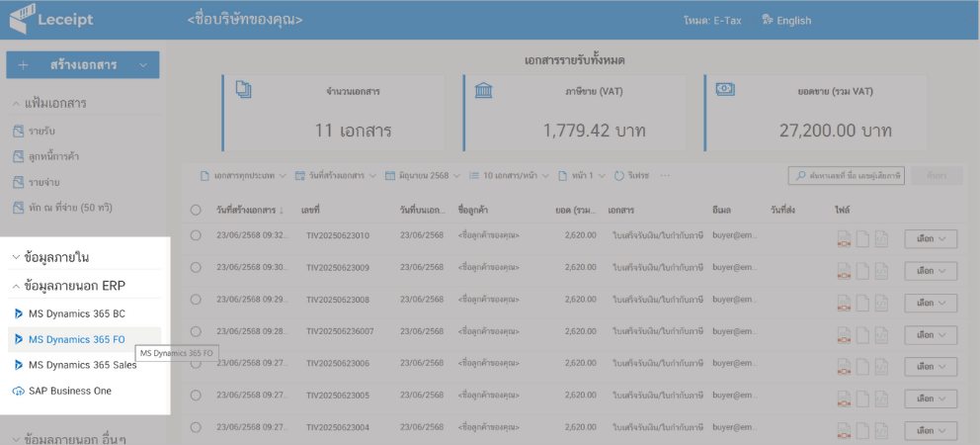Open the XML file of TIV20250623004
The height and width of the screenshot is (445, 980).
pos(881,430)
